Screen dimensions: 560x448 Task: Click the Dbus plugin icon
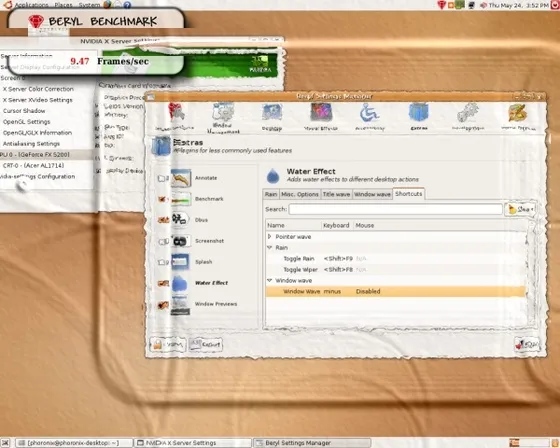[x=180, y=220]
